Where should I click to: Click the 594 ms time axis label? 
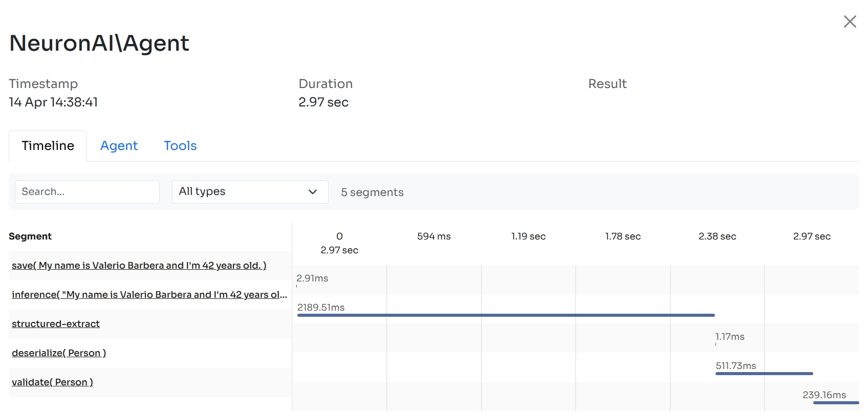point(433,236)
